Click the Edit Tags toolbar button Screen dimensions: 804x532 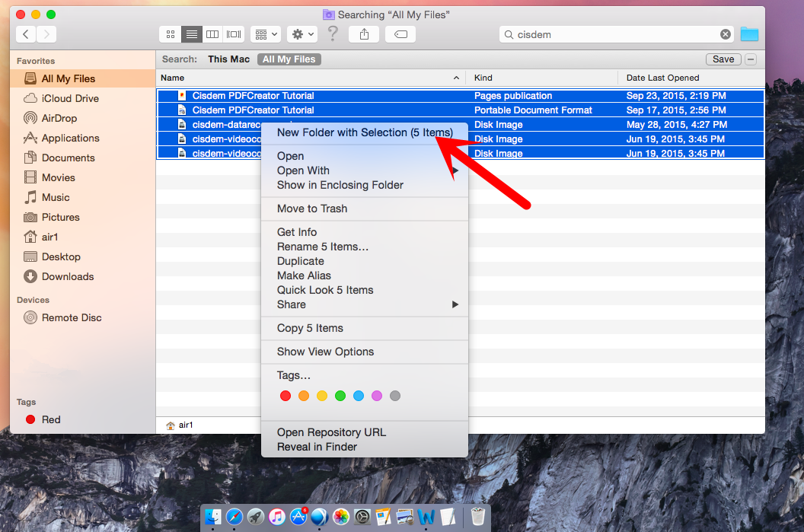tap(400, 34)
